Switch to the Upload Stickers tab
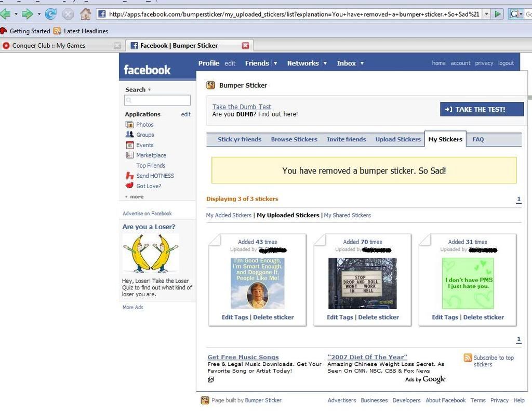Viewport: 532px width, 411px height. coord(398,139)
